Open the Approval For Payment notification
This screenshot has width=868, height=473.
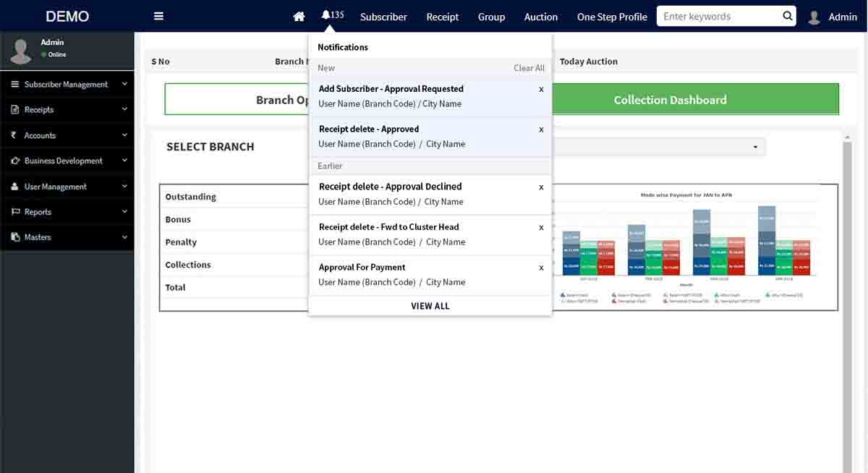pos(430,275)
